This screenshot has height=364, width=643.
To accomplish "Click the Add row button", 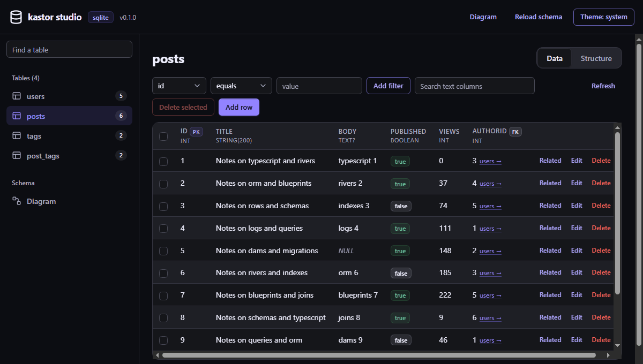I will pyautogui.click(x=239, y=107).
